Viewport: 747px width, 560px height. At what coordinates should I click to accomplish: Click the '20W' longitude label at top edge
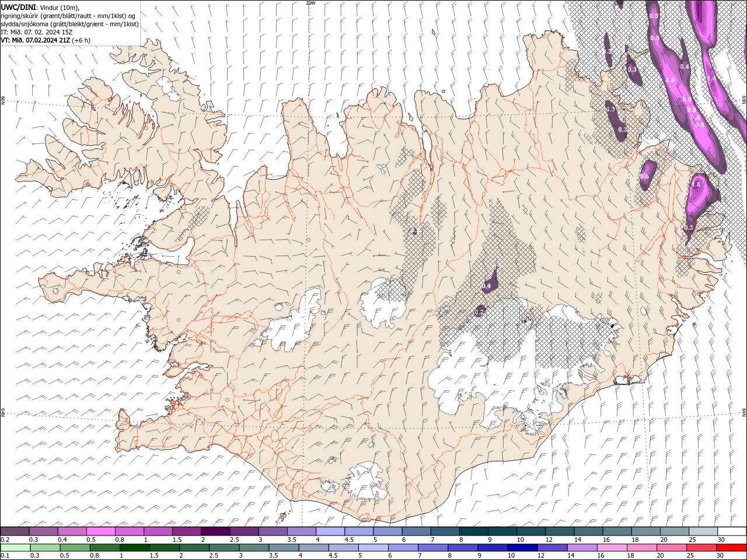point(310,3)
